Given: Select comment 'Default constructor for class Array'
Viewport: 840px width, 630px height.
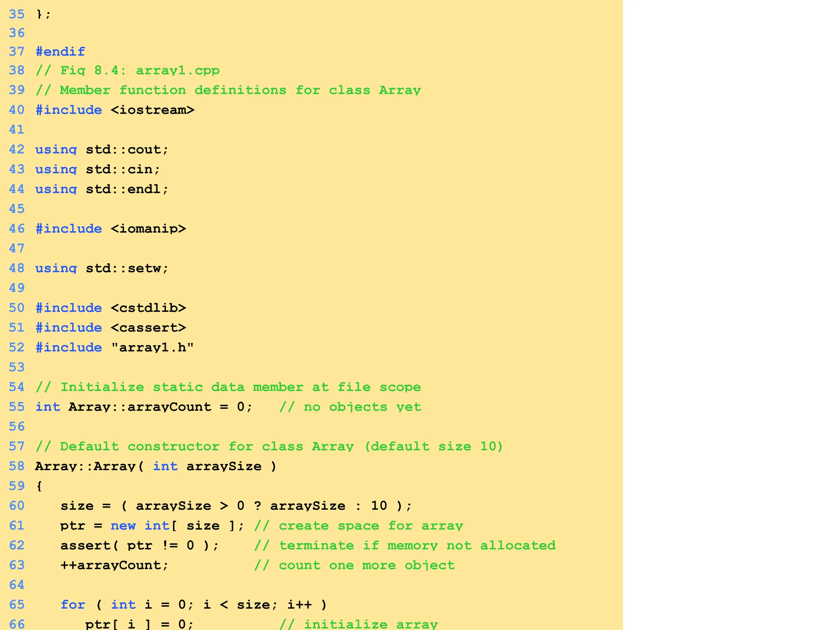Looking at the screenshot, I should pos(207,446).
